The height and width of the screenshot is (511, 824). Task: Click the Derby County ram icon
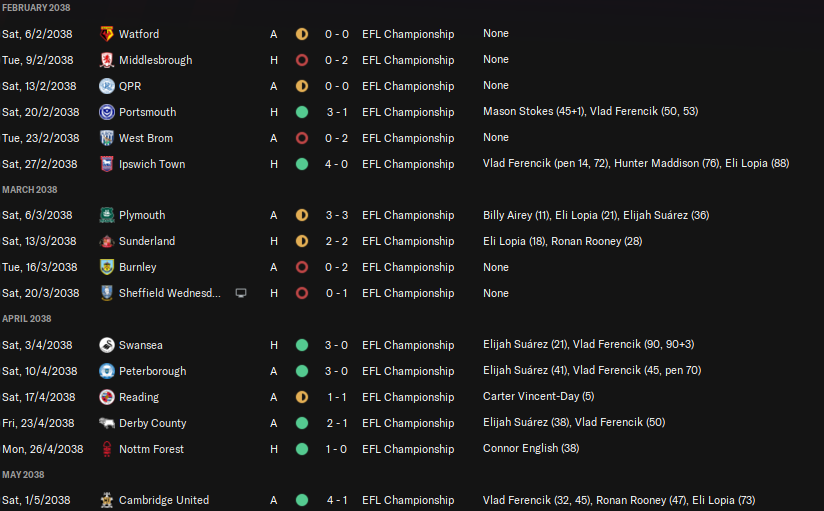(x=107, y=423)
